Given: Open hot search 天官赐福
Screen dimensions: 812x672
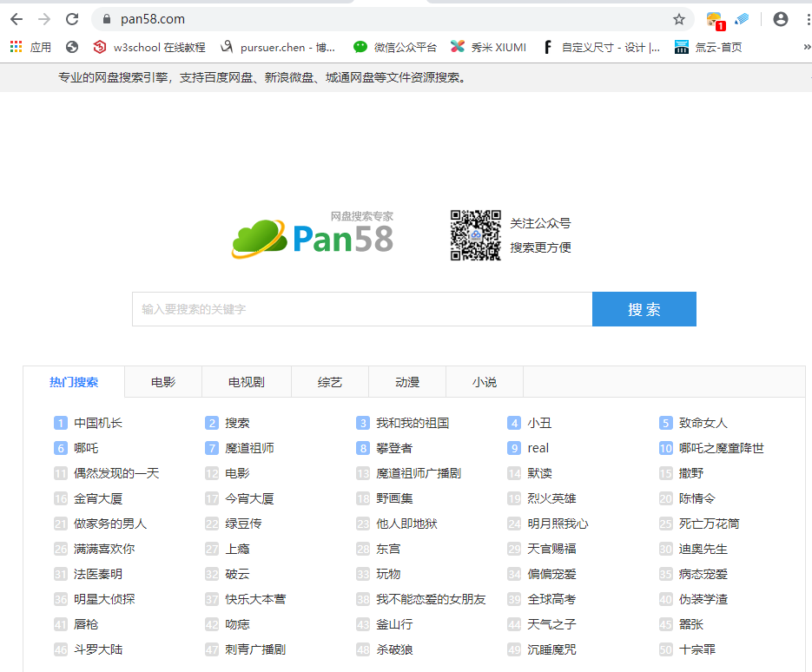Looking at the screenshot, I should tap(551, 549).
